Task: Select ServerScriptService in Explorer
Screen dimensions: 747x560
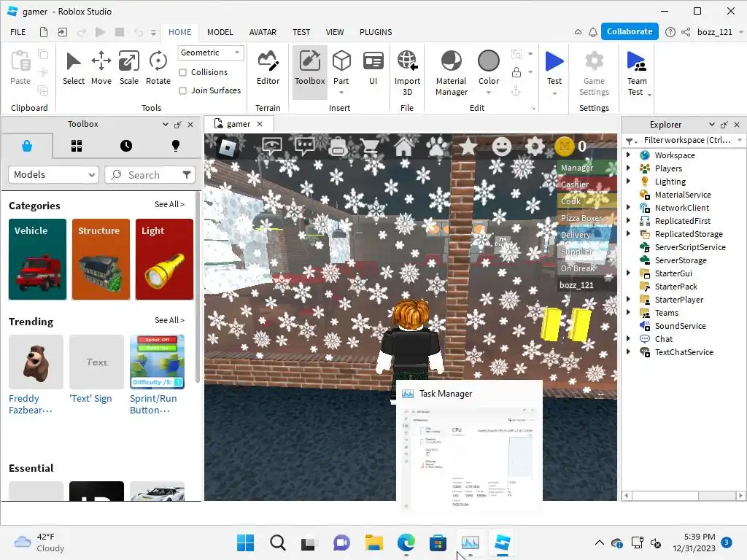Action: (689, 246)
